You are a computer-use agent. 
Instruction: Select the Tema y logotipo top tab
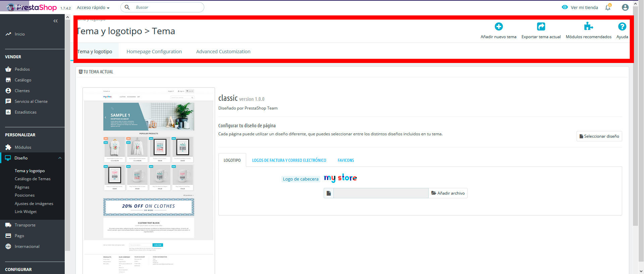tap(95, 52)
